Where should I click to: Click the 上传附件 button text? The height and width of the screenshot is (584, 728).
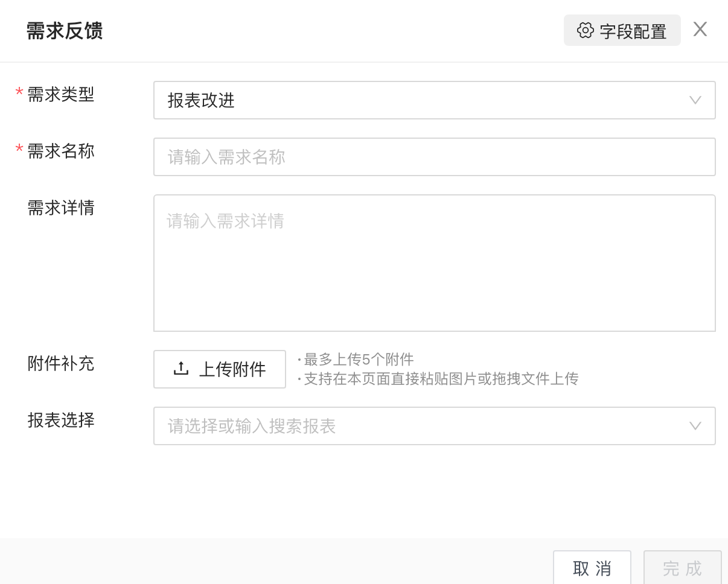pos(232,369)
